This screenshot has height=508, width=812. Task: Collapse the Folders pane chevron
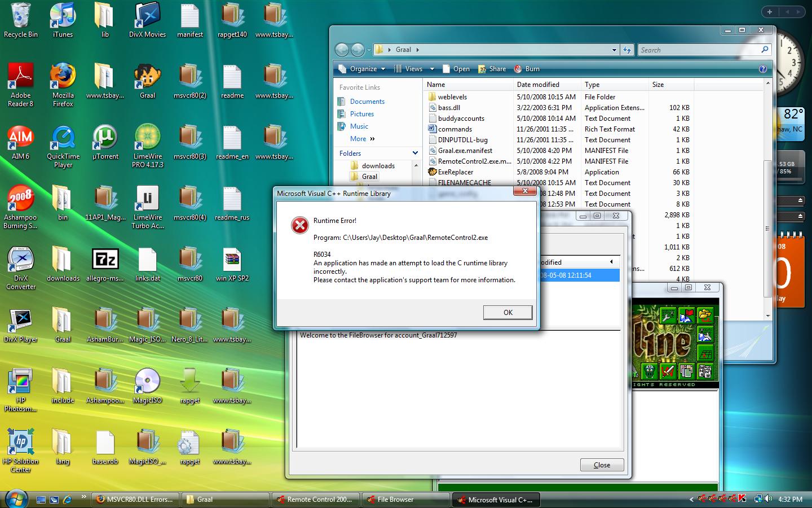tap(415, 153)
